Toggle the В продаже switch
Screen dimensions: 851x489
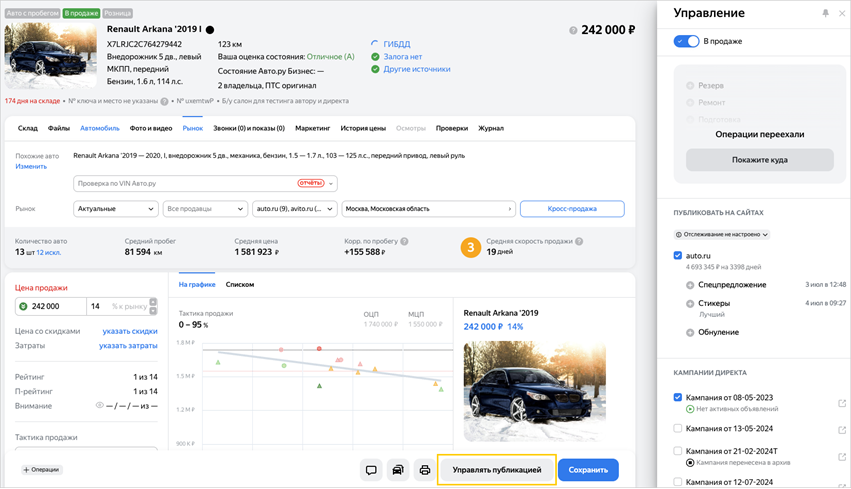coord(686,41)
